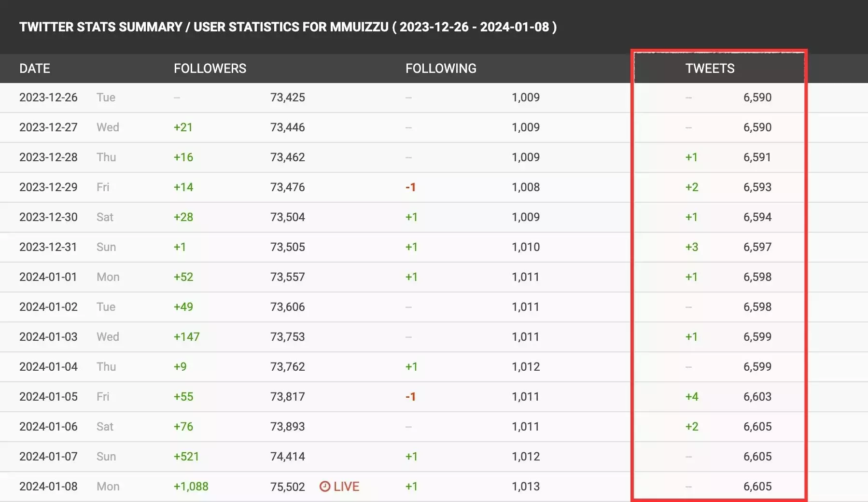Click the FOLLOWERS column header
The height and width of the screenshot is (502, 868).
pos(210,69)
